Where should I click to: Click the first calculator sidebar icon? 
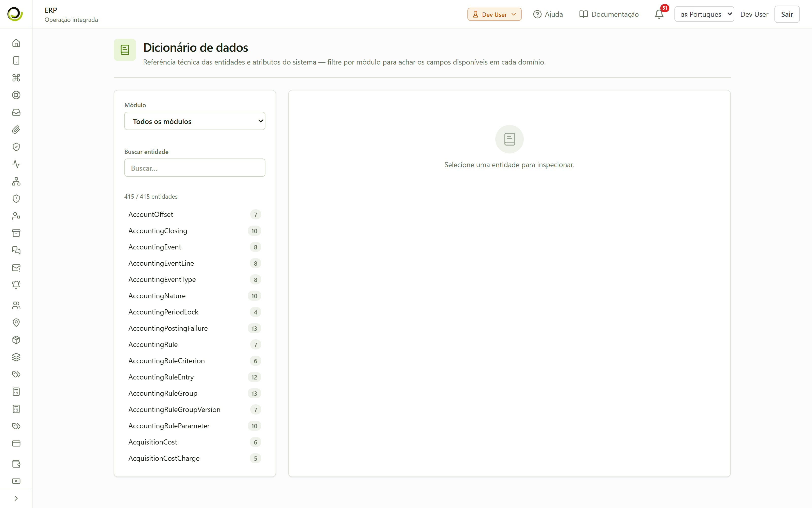tap(16, 392)
